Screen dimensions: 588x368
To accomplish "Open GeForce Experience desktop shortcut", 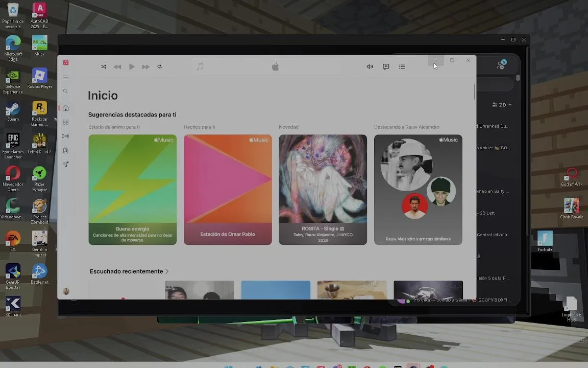I will click(13, 81).
